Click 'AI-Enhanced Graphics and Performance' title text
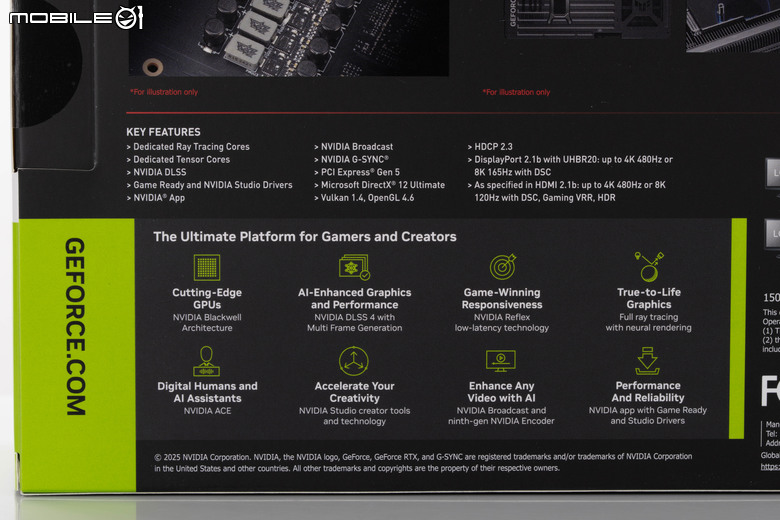 click(x=354, y=299)
